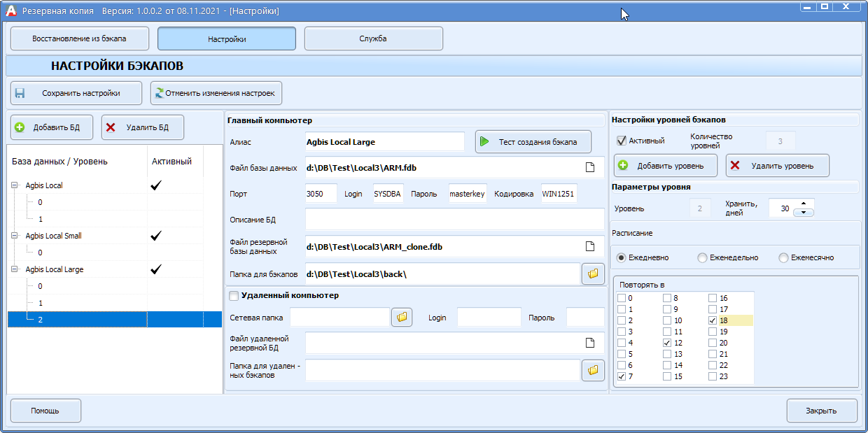Click the Закрыть button
868x433 pixels.
[x=822, y=411]
